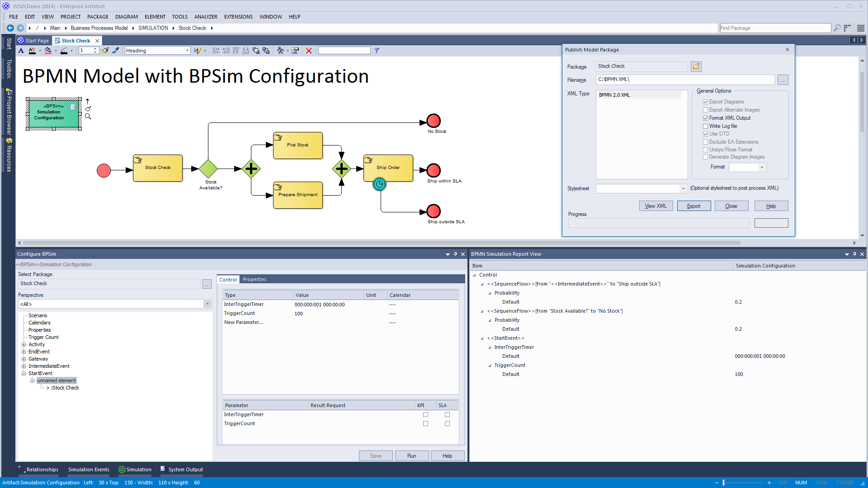Click the Export button
The image size is (868, 488).
click(693, 206)
